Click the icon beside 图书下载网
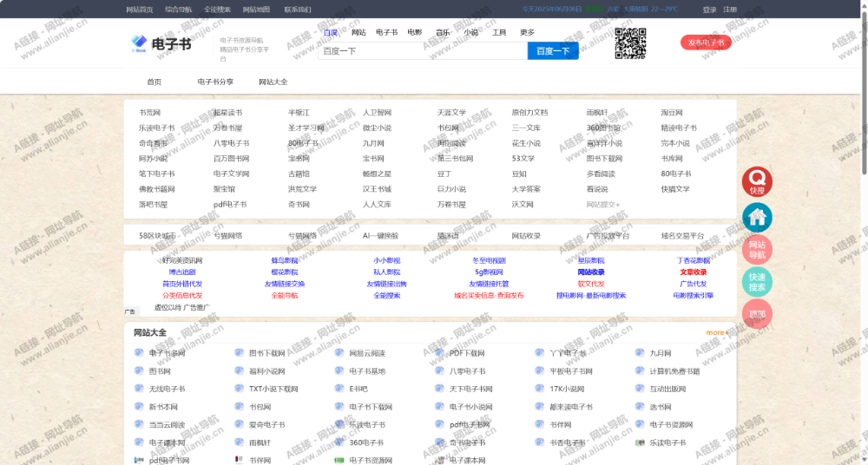This screenshot has height=465, width=868. (240, 352)
